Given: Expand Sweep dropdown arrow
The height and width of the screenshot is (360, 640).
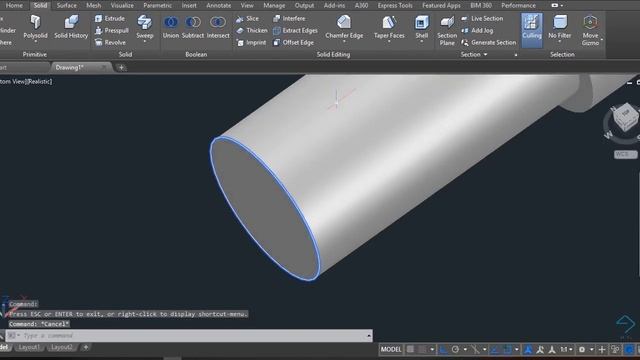Looking at the screenshot, I should pyautogui.click(x=144, y=41).
